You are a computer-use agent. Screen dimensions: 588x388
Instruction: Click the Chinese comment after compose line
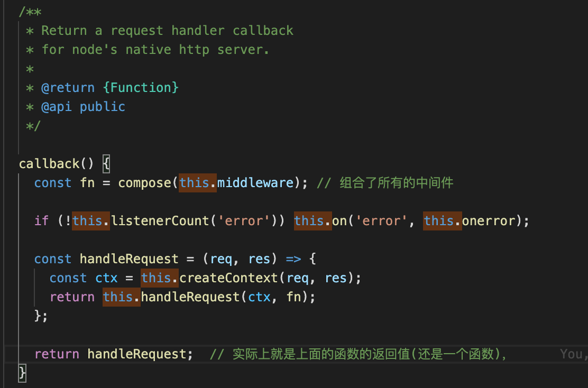(385, 183)
